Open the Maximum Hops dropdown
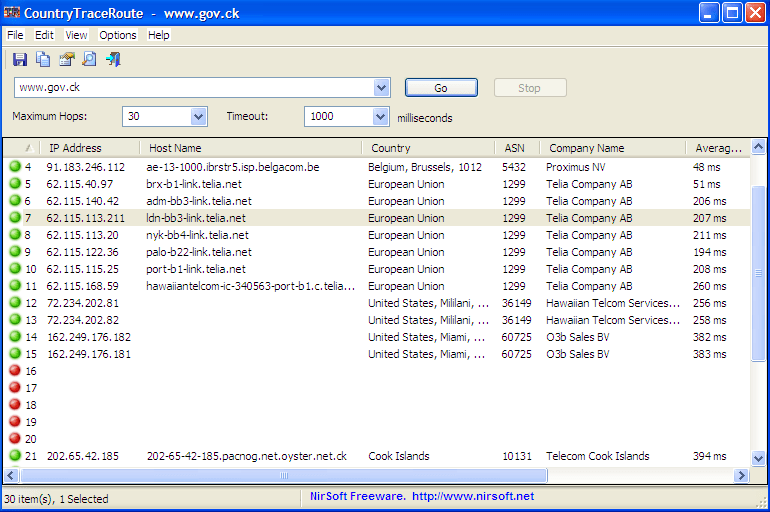 pos(198,117)
